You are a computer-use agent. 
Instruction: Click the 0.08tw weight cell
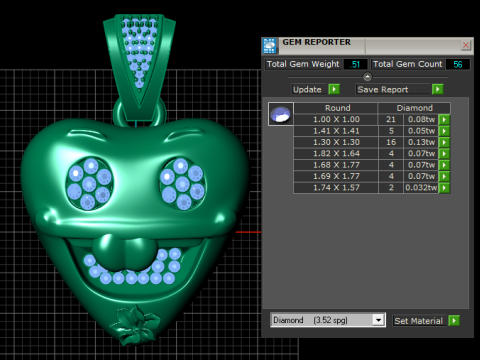click(421, 119)
